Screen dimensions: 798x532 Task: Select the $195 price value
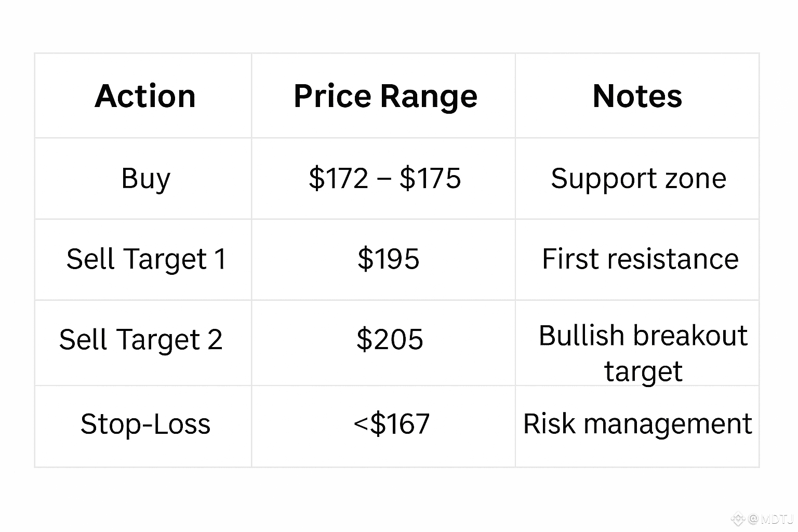pos(388,259)
